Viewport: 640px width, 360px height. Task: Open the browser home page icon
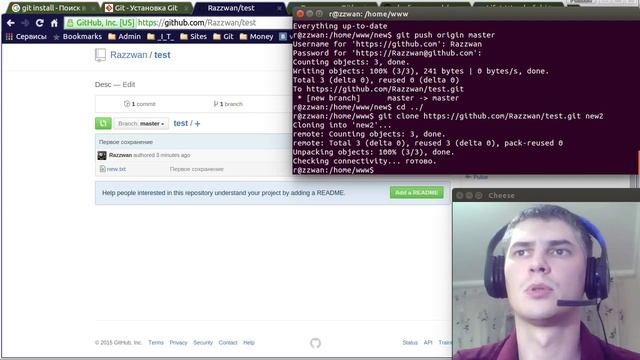click(54, 23)
